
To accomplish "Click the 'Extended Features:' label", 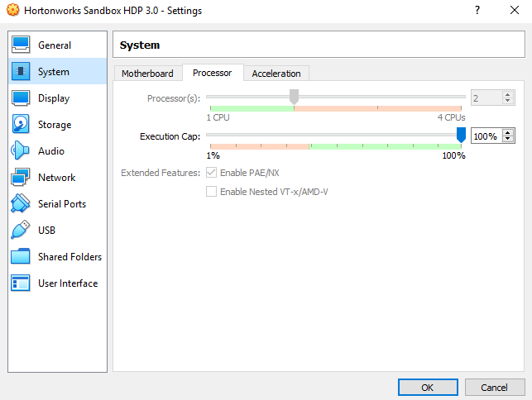I will pyautogui.click(x=161, y=173).
